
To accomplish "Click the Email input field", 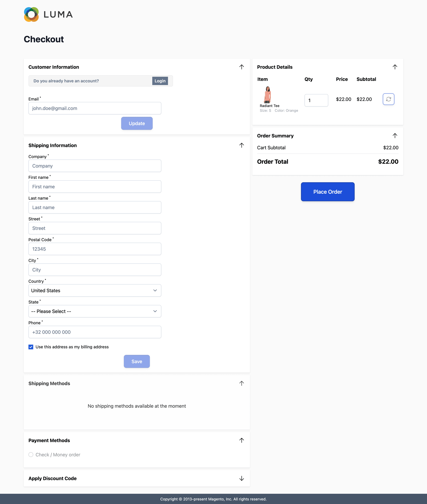I will (x=95, y=108).
